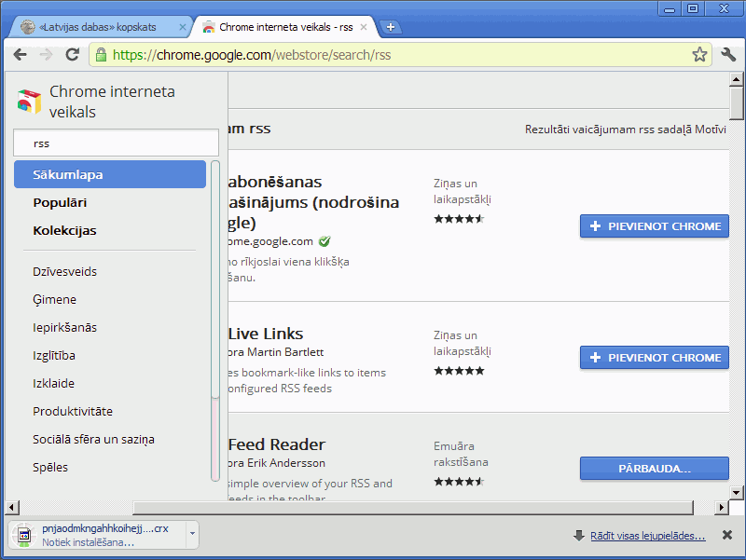Click the horizontal scrollbar thumb

413,507
